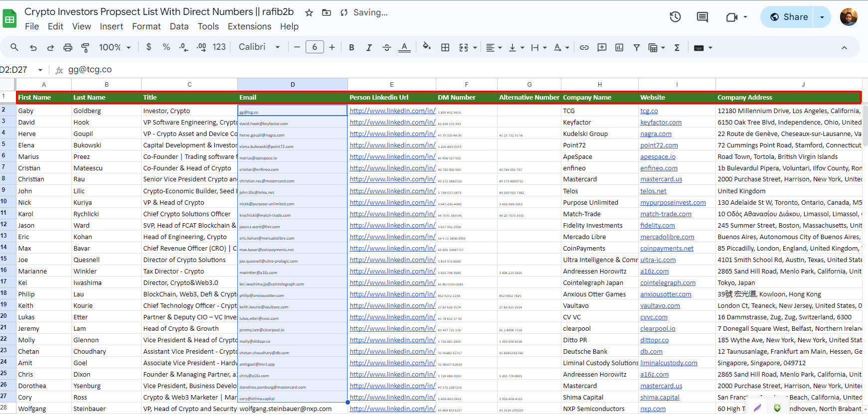Open the Google Sheets home icon

[x=10, y=19]
